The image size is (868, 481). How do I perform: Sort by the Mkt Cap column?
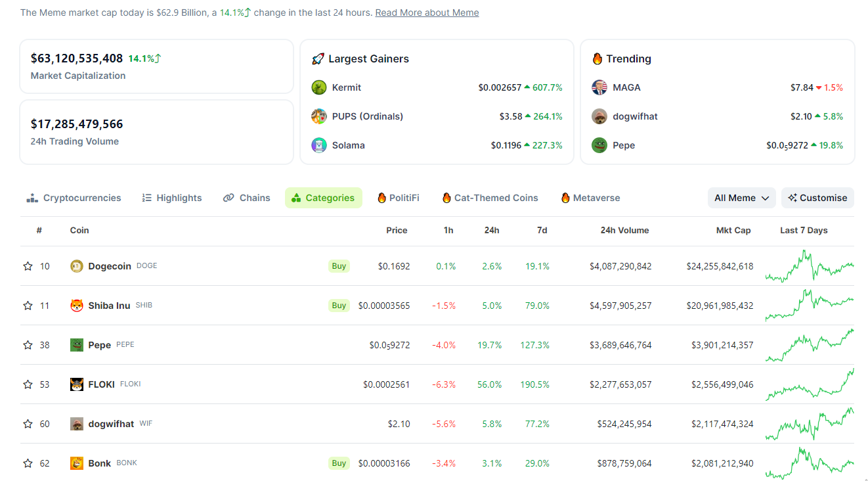733,231
